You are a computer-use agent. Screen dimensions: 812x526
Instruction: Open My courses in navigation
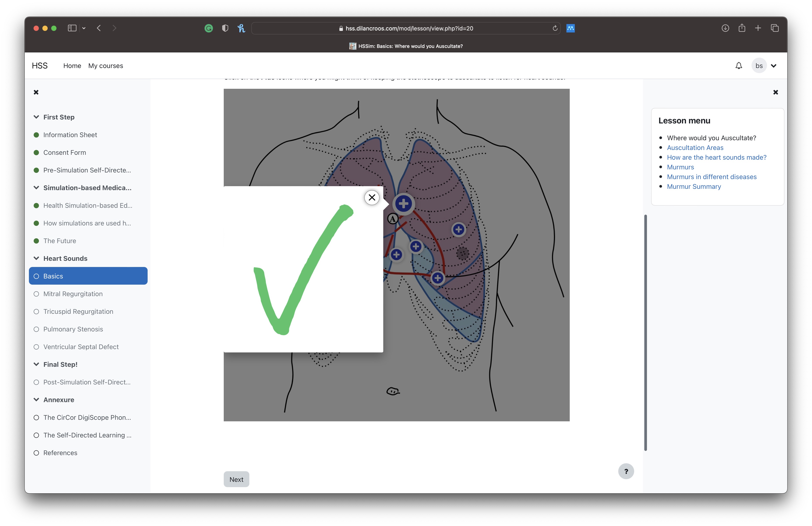(105, 66)
